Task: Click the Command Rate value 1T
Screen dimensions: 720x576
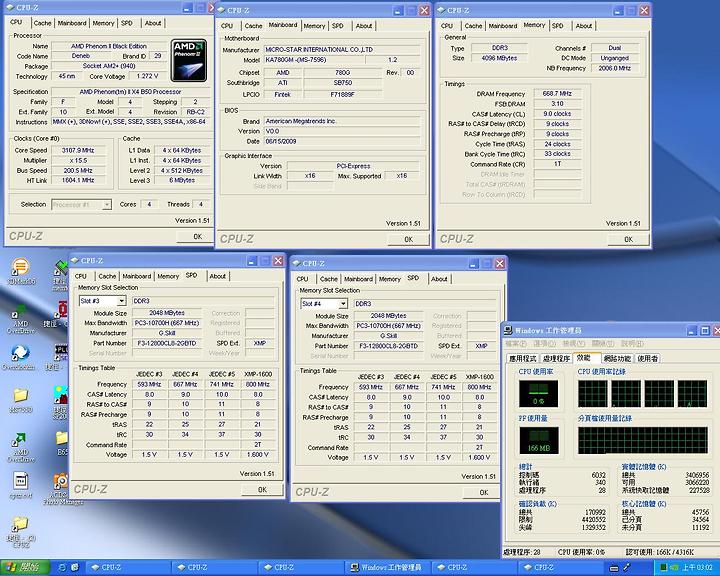Action: [x=557, y=164]
